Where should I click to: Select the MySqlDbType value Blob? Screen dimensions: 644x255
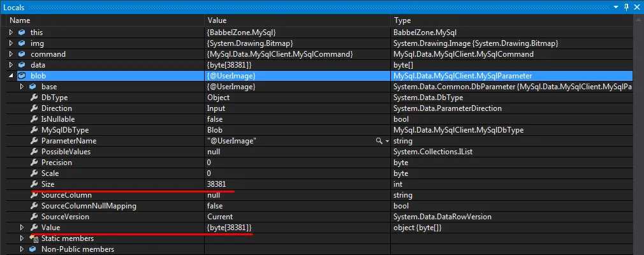click(x=215, y=130)
